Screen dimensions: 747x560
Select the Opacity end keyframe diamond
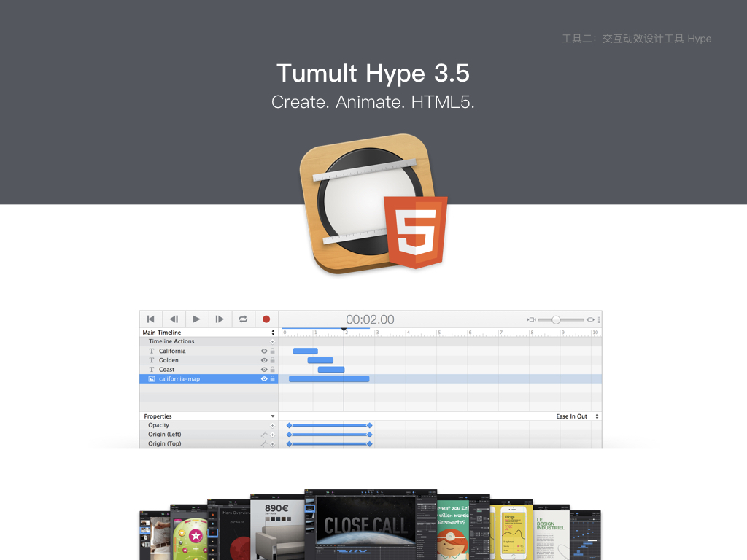pyautogui.click(x=369, y=425)
